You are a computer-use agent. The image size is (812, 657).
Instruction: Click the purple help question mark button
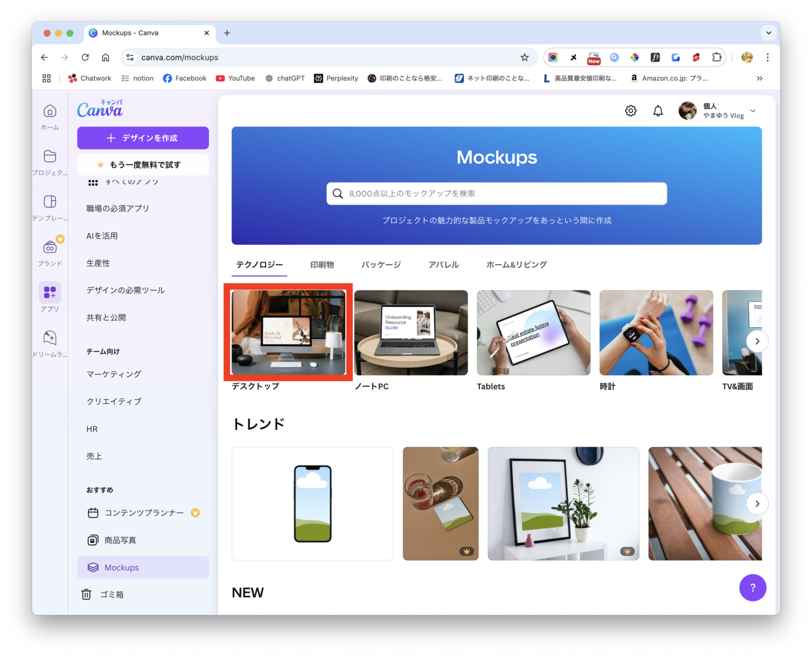point(753,588)
